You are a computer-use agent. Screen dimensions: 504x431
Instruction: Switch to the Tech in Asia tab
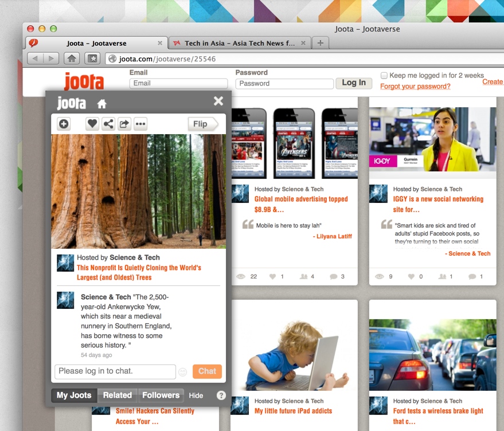point(240,43)
